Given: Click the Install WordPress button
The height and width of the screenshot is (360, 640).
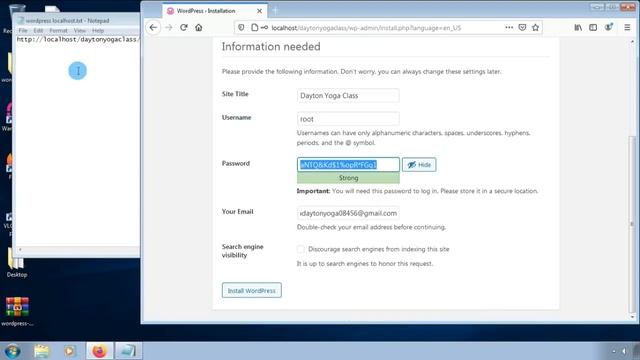Looking at the screenshot, I should (251, 290).
